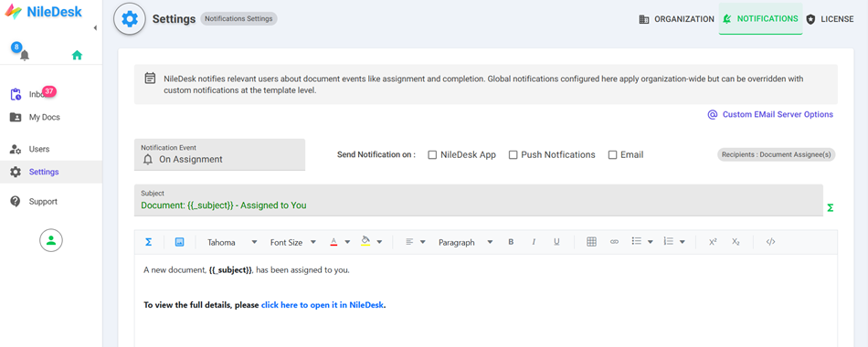Switch to the LICENSE tab
The width and height of the screenshot is (868, 347).
(x=830, y=19)
